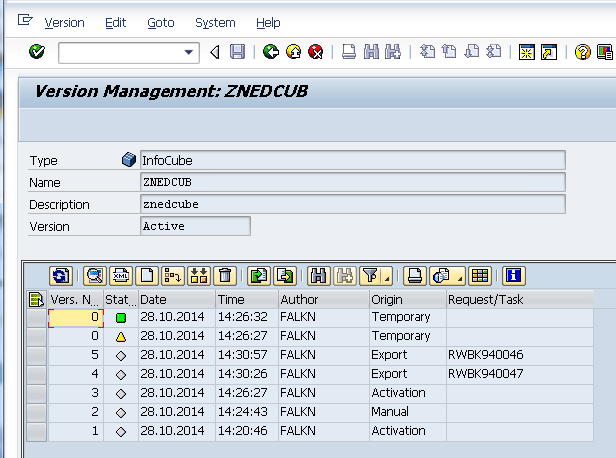616x458 pixels.
Task: Click the trash can Delete icon
Action: coord(225,275)
